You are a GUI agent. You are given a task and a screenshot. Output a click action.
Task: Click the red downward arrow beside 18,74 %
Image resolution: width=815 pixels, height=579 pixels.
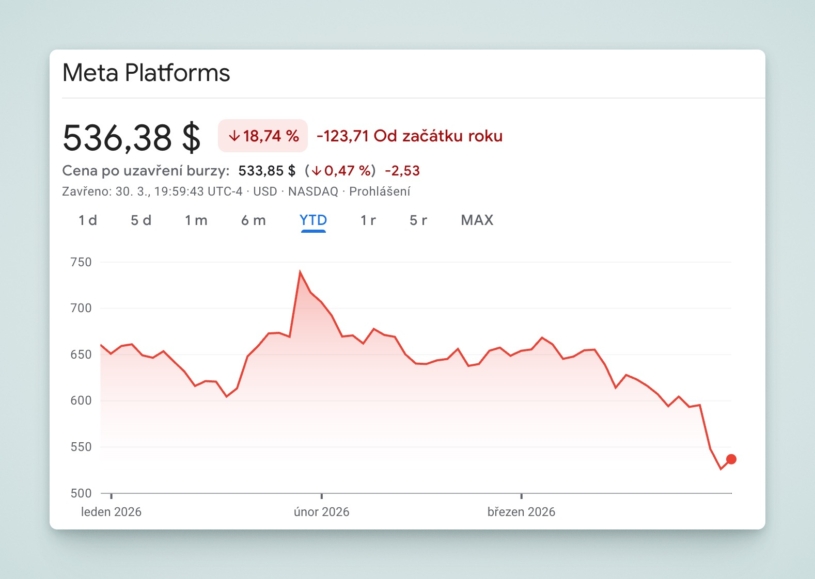tap(234, 135)
